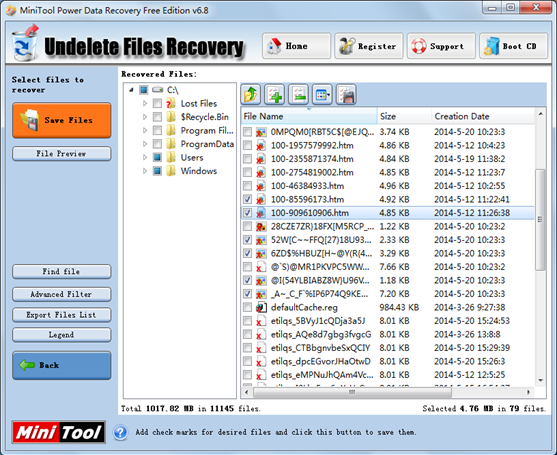Sort by File Name column header
This screenshot has width=557, height=455.
[x=309, y=116]
